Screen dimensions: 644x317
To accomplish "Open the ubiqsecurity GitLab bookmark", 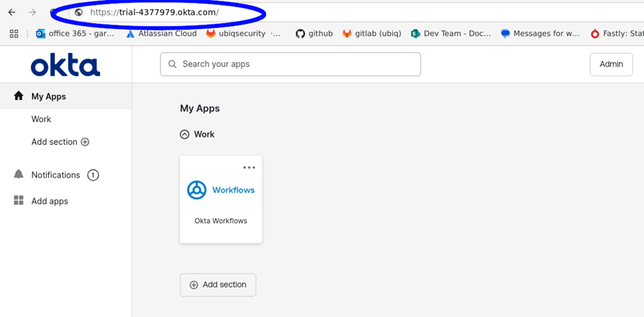I will (244, 34).
